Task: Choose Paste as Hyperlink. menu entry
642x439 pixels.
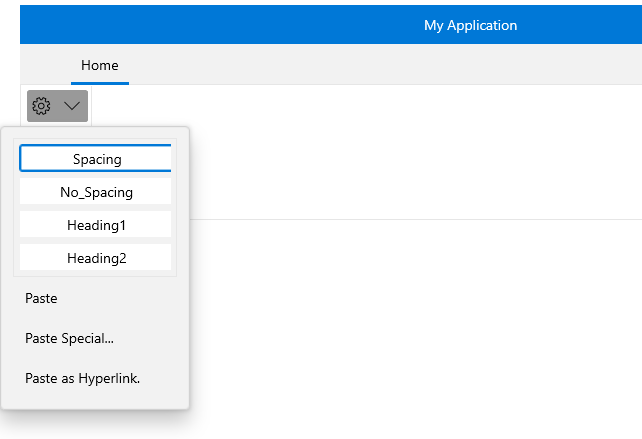Action: (x=82, y=378)
